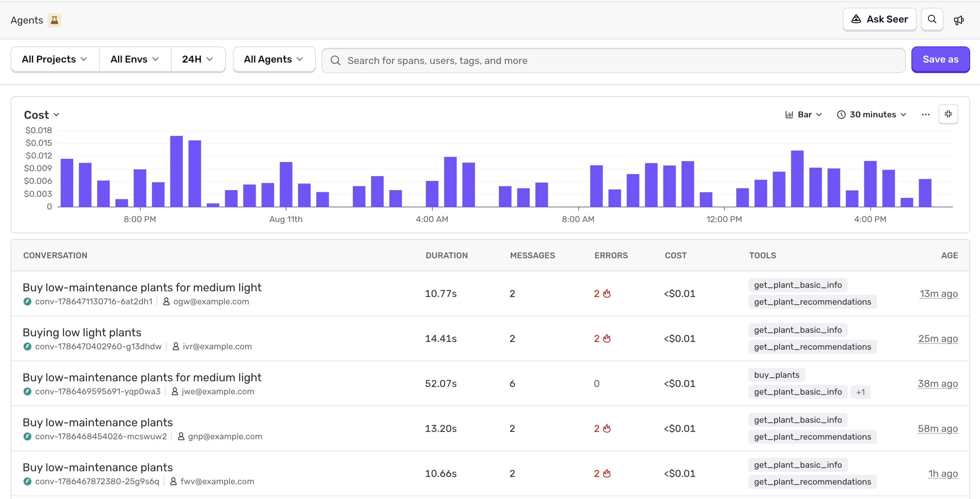Open the chart's three-dot more menu
Viewport: 980px width, 499px height.
pyautogui.click(x=925, y=115)
